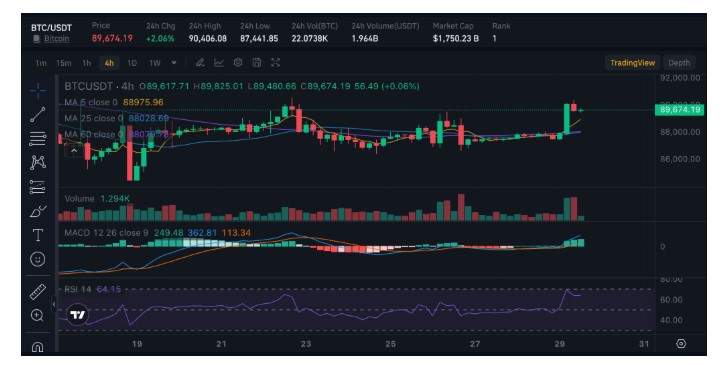Select the ruler measure tool
The image size is (725, 365).
[x=38, y=291]
